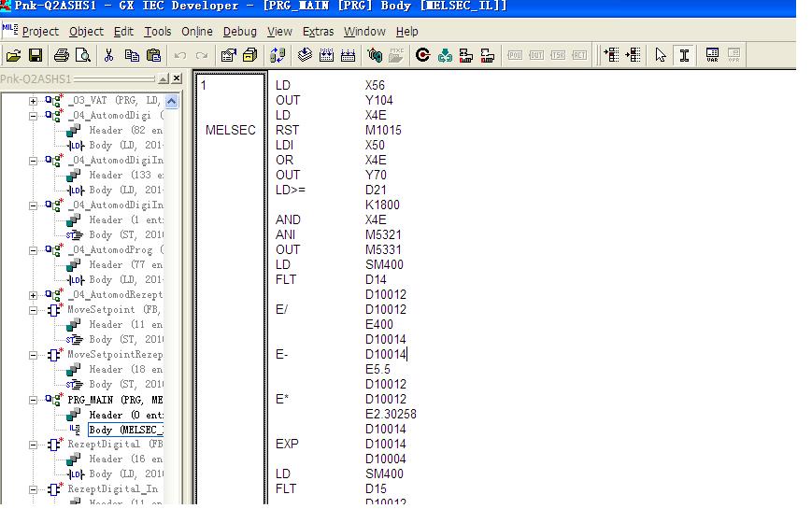The image size is (812, 509).
Task: Click the Open project icon in toolbar
Action: pyautogui.click(x=13, y=56)
